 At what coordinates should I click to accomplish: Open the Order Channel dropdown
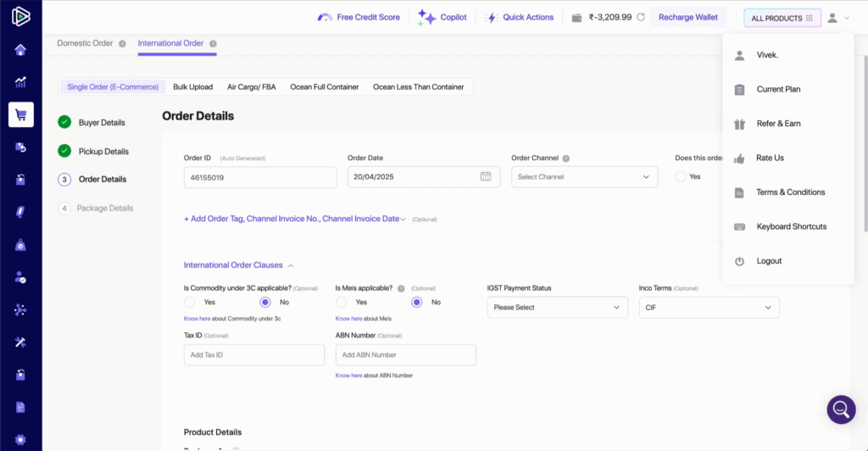coord(584,176)
